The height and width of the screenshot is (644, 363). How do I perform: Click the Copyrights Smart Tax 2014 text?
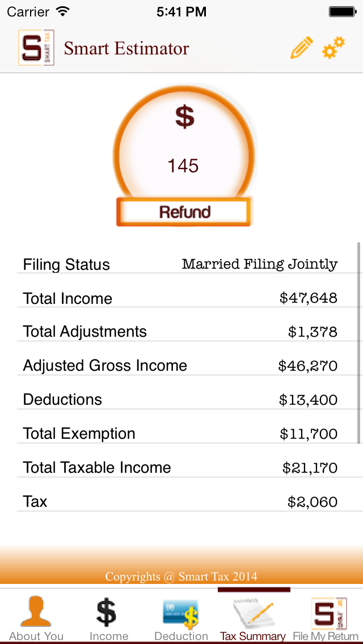181,577
